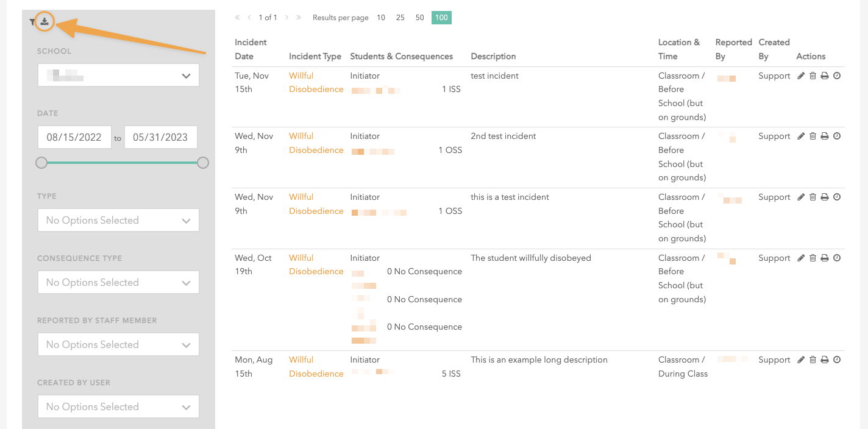Open Willful Disobedience link for Nov 15th
Image resolution: width=868 pixels, height=429 pixels.
316,83
